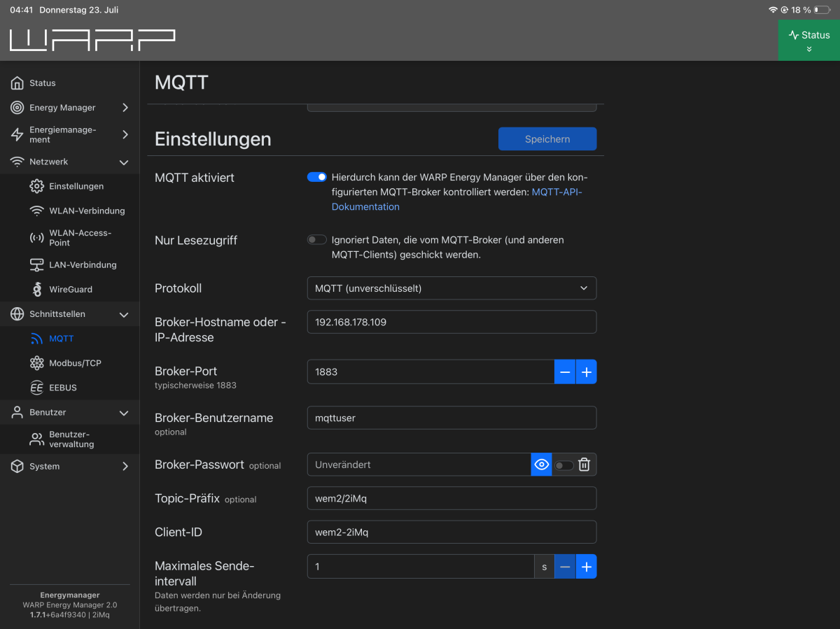This screenshot has width=840, height=629.
Task: Click the Energy Manager target icon
Action: pyautogui.click(x=17, y=108)
